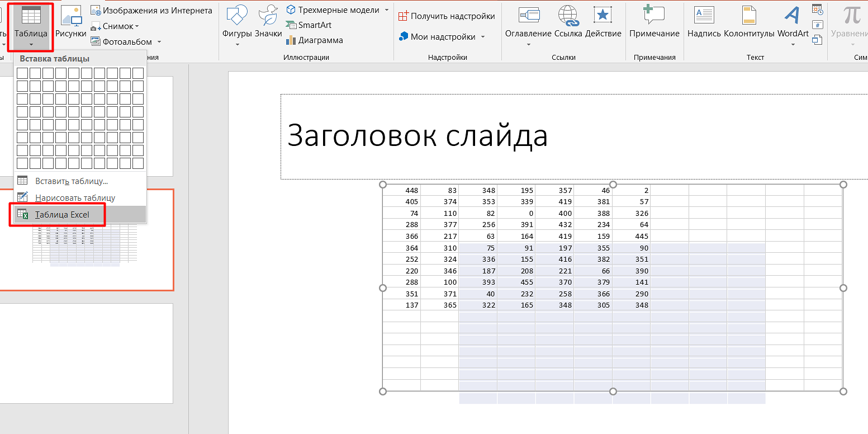Click the cell containing 137
Screen dimensions: 868x434
[x=401, y=305]
